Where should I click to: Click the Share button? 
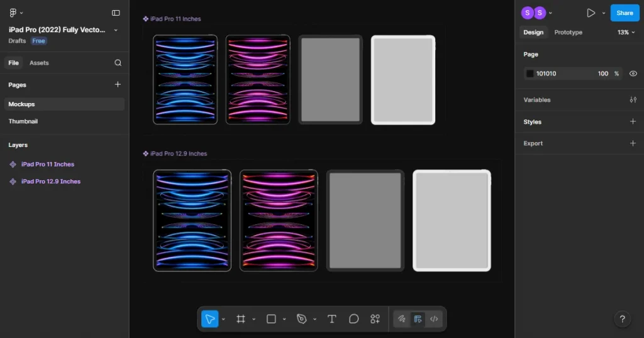click(625, 13)
